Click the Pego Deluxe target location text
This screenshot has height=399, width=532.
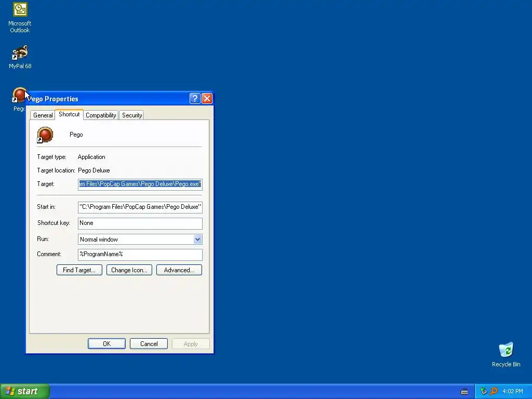pos(94,170)
